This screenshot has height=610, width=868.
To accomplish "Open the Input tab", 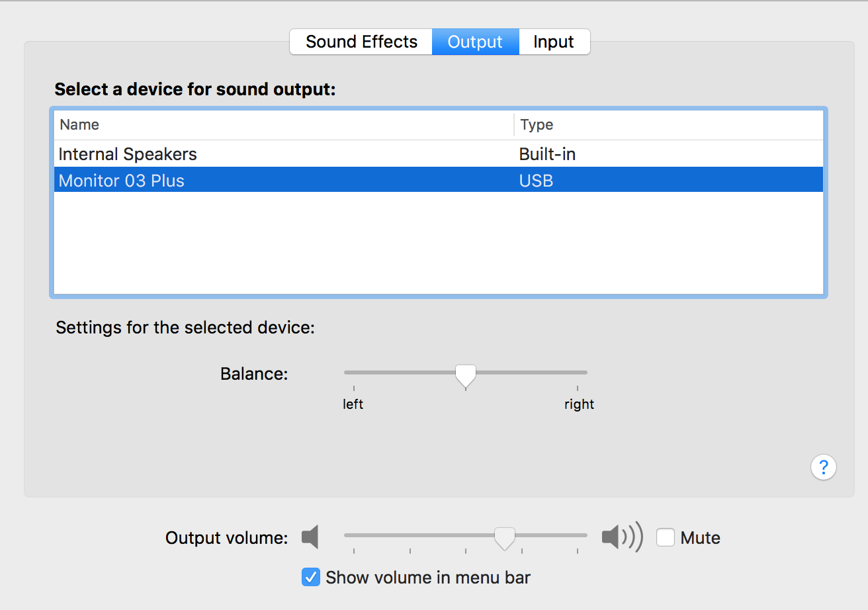I will tap(554, 42).
